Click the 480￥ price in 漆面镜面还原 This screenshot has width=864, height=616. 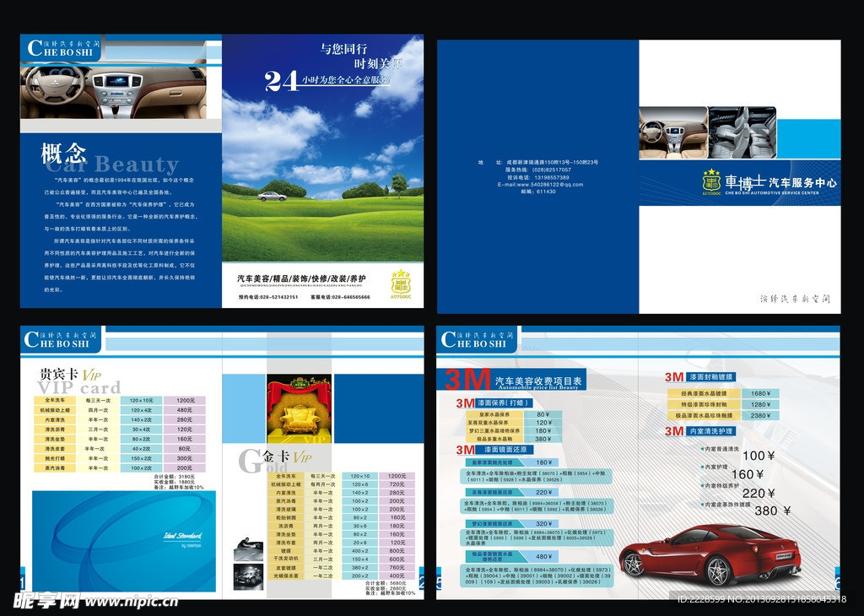[544, 556]
